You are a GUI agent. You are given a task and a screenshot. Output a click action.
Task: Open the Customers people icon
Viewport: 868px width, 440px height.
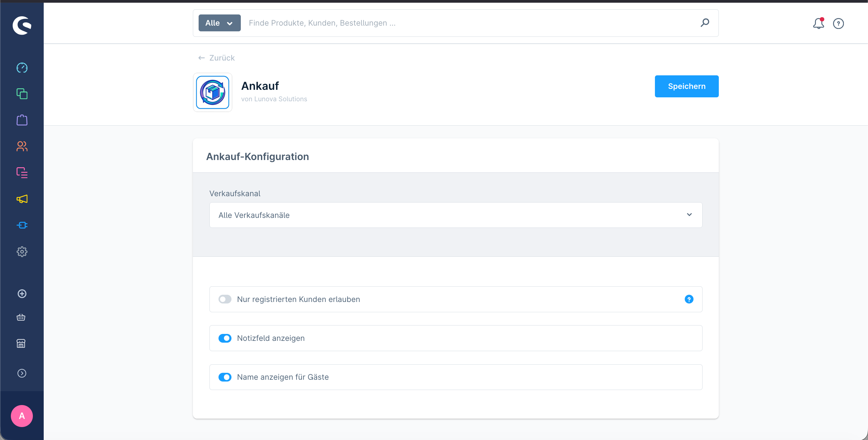[22, 146]
